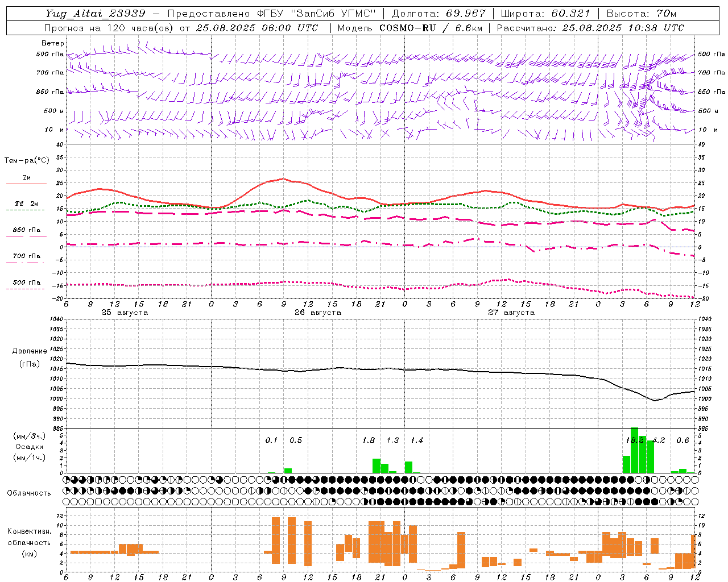Select the 25 августа date label
The height and width of the screenshot is (582, 728).
pos(125,313)
